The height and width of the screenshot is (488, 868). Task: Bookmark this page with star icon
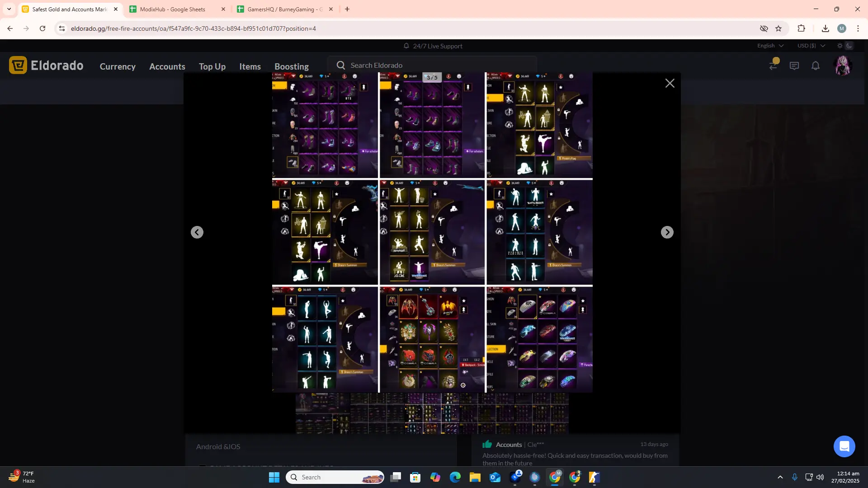[x=778, y=28]
